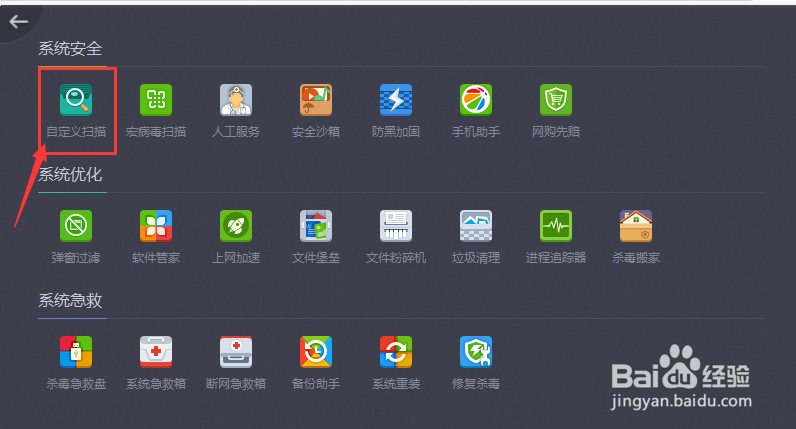Select the 系统急救 section heading
The width and height of the screenshot is (796, 429).
[x=70, y=301]
